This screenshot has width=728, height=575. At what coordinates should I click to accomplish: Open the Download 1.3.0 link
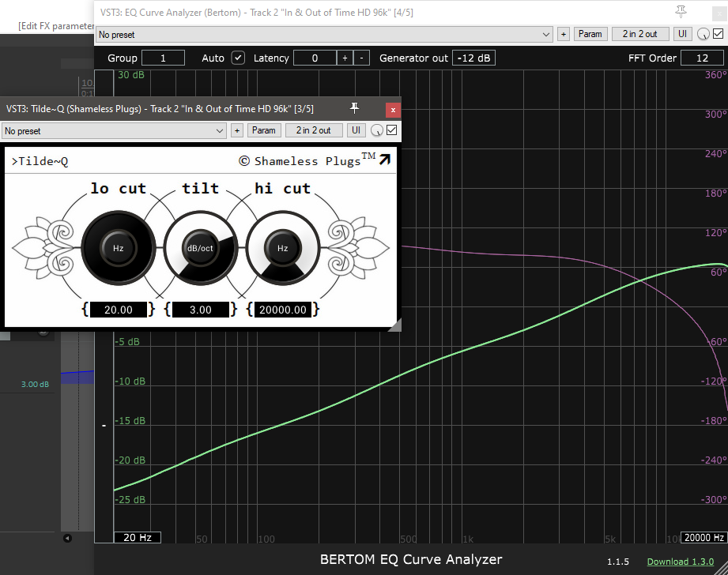tap(681, 562)
